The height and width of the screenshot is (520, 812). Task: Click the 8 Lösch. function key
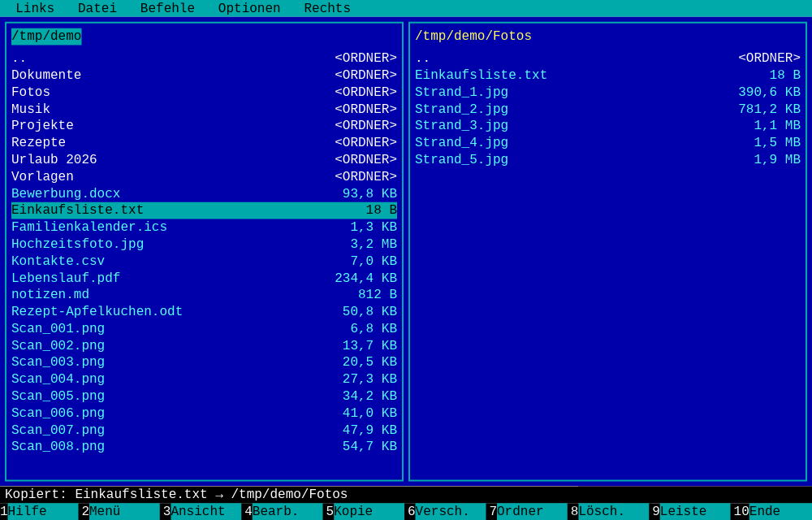tap(608, 511)
